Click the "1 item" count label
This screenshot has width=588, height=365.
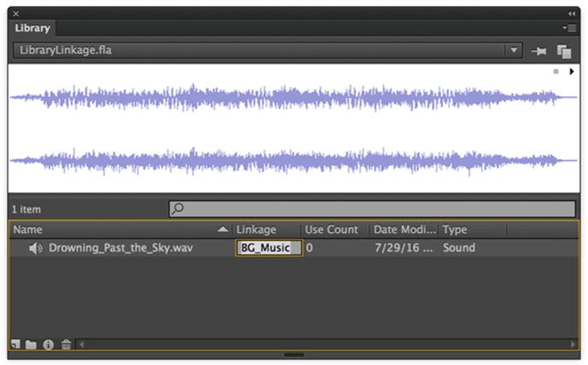point(26,209)
